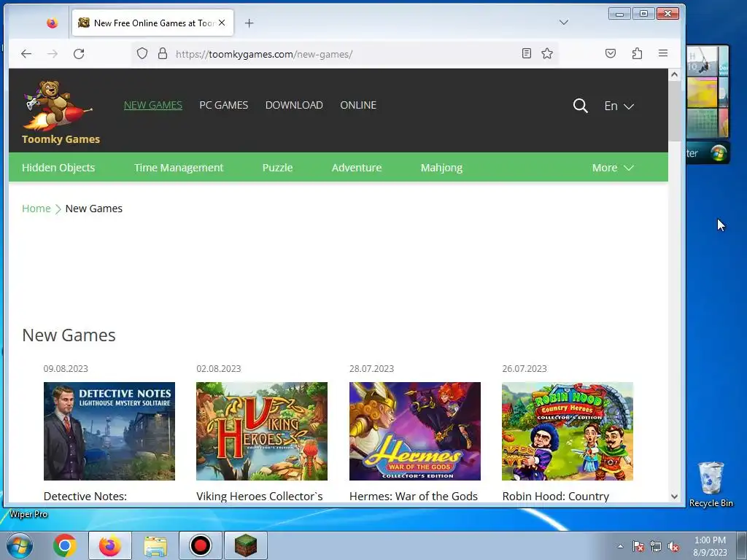Click the Toomky Games site title
This screenshot has height=560, width=747.
pyautogui.click(x=61, y=139)
